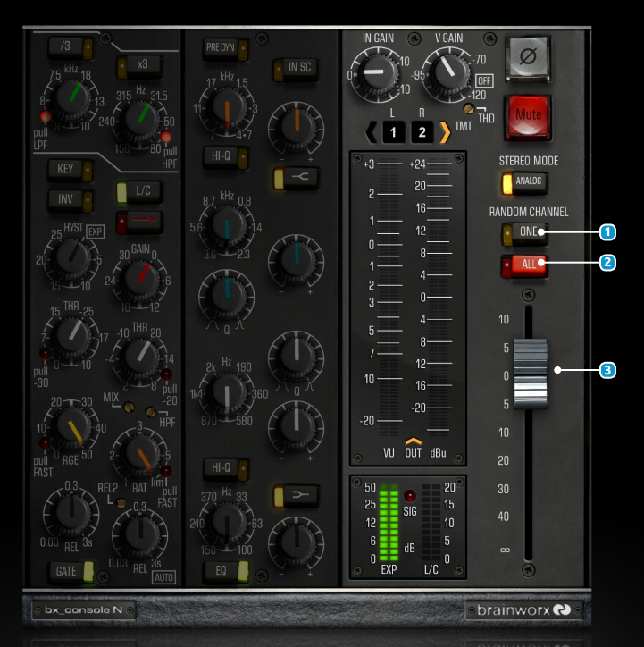Click the VU OUT dBu meter selector

[414, 449]
